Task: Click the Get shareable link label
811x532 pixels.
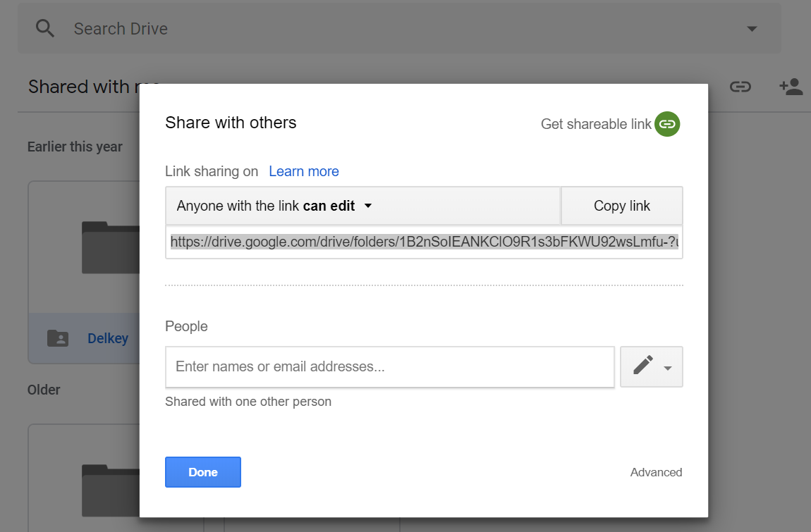Action: pyautogui.click(x=596, y=123)
